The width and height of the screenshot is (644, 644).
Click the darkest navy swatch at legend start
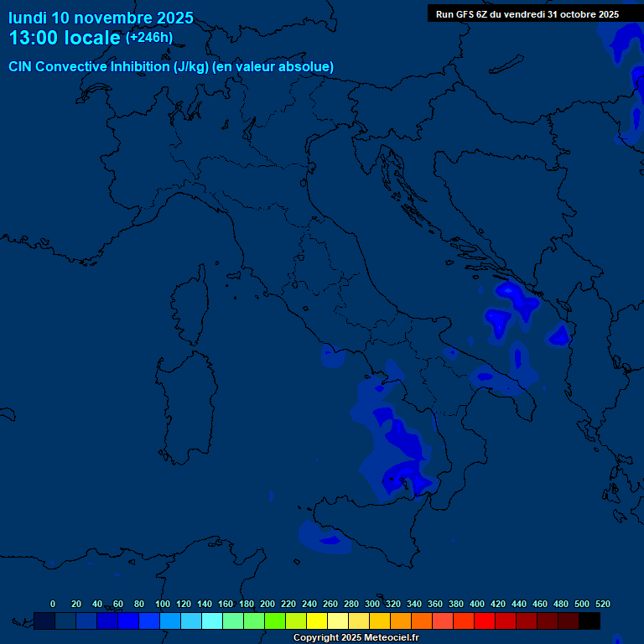[x=44, y=621]
